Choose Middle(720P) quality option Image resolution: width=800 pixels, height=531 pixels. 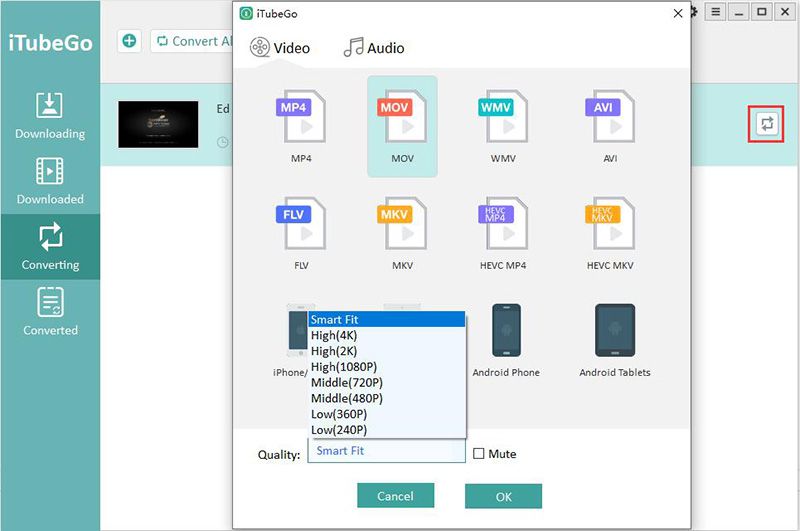[387, 383]
